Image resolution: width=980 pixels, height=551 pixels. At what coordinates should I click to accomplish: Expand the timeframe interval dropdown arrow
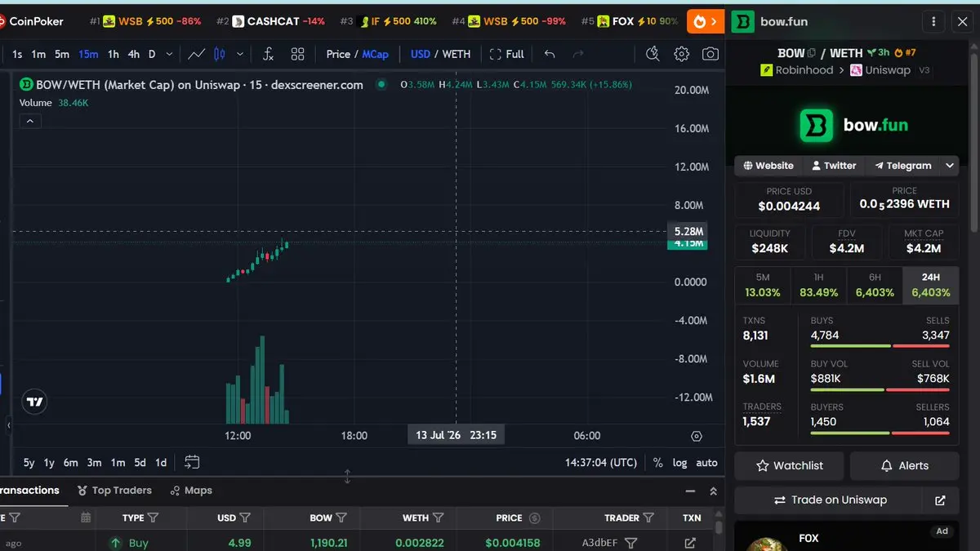[x=169, y=54]
